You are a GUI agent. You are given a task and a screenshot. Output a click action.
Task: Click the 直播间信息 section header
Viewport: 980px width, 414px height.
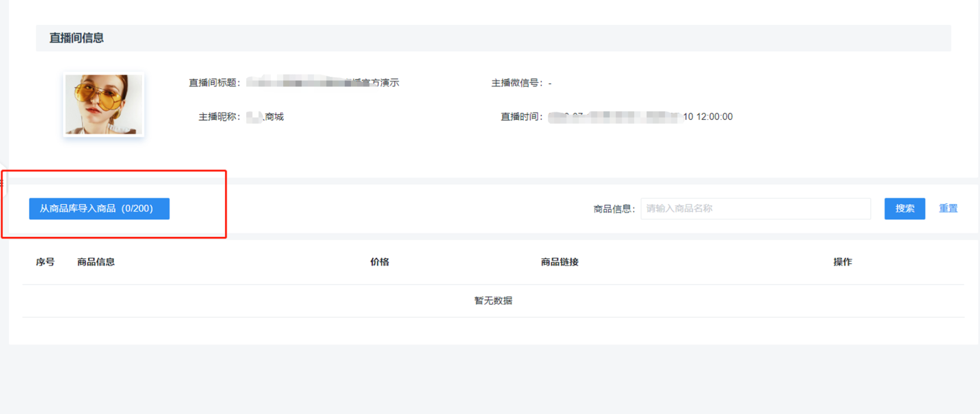tap(76, 38)
